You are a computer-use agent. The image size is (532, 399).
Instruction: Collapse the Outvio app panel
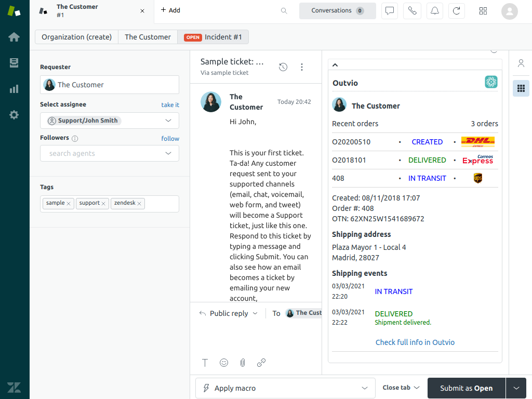(335, 65)
